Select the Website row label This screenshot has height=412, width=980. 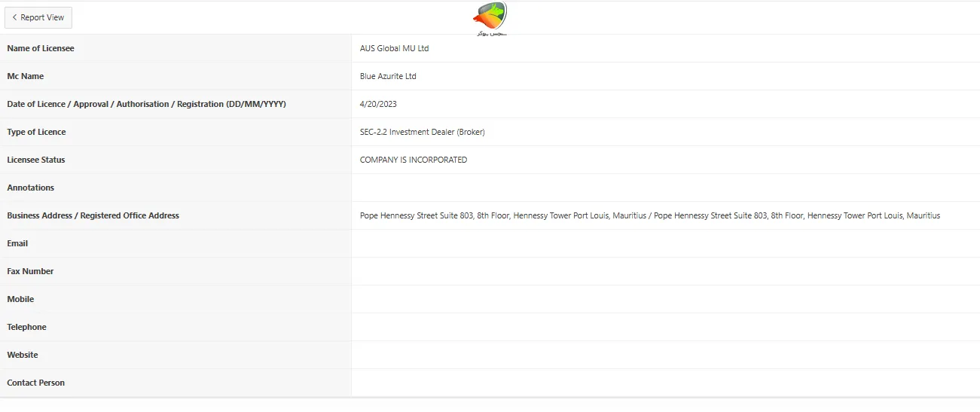(23, 355)
